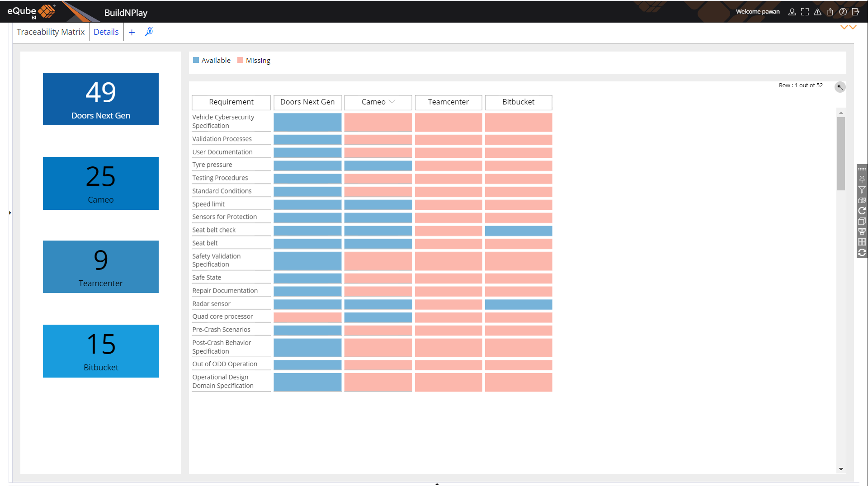Expand the bottom panel arrow
The width and height of the screenshot is (868, 487).
coord(437,484)
